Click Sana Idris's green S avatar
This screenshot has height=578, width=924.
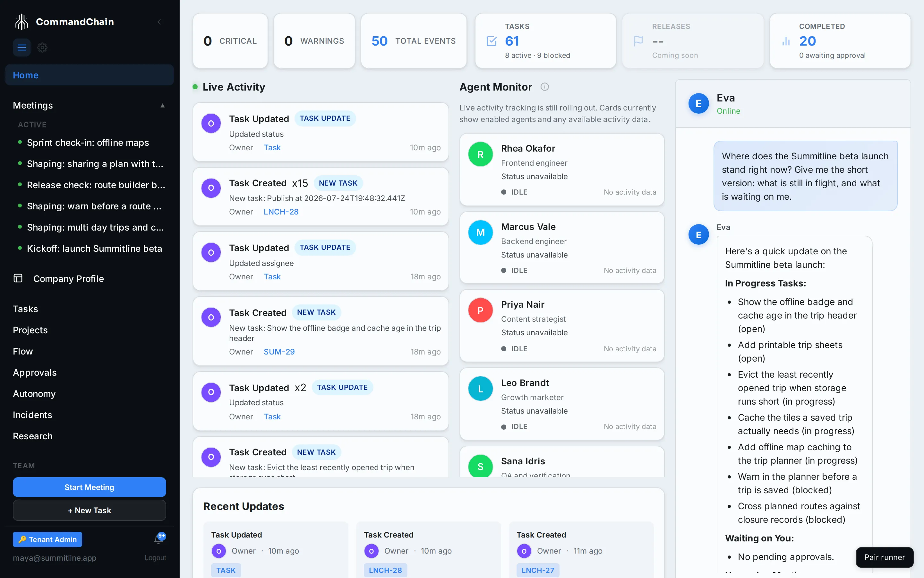click(x=480, y=466)
